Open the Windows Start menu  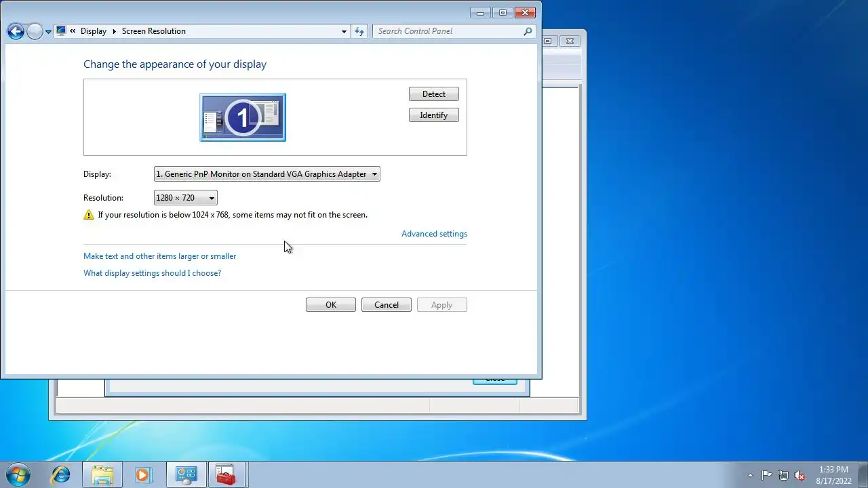(18, 474)
